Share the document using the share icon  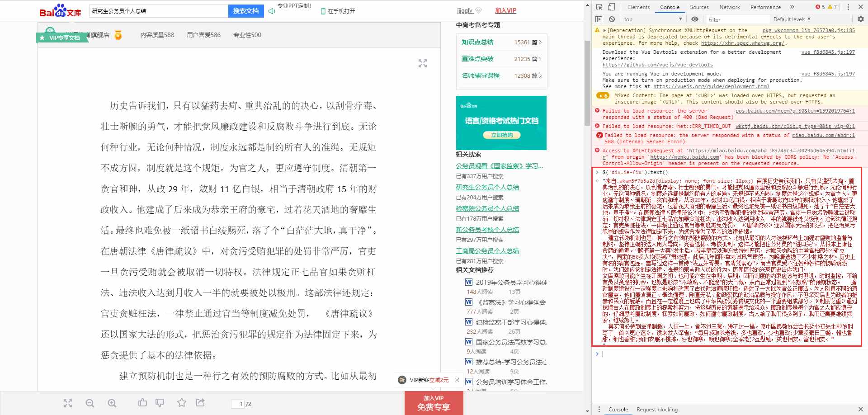199,402
